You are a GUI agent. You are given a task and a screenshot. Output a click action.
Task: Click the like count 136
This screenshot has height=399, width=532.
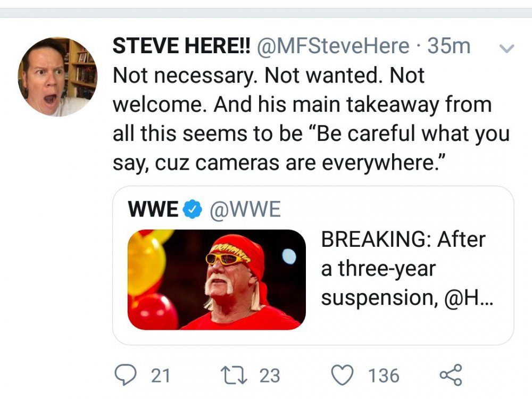pyautogui.click(x=384, y=376)
